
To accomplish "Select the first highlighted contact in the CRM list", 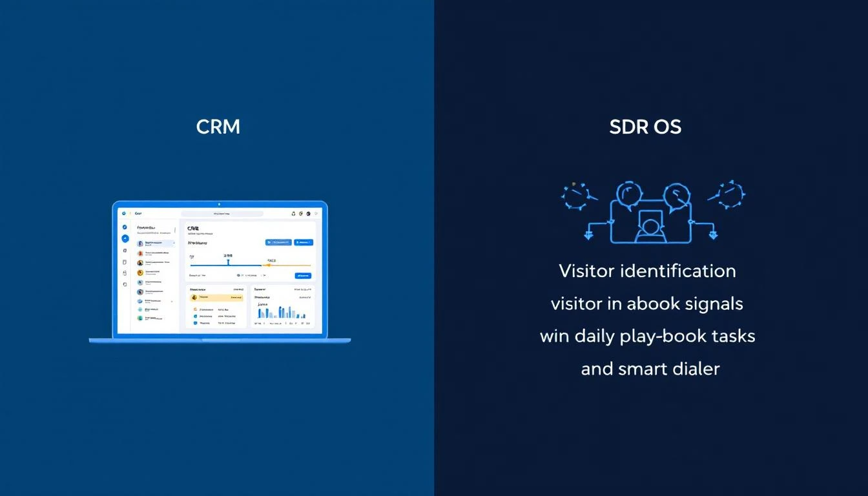I will [x=155, y=243].
